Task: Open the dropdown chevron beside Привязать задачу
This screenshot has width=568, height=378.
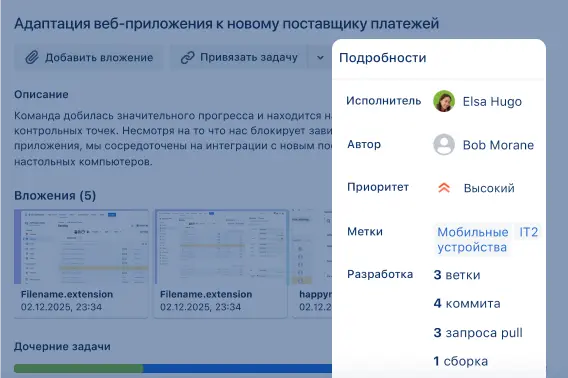Action: 320,57
